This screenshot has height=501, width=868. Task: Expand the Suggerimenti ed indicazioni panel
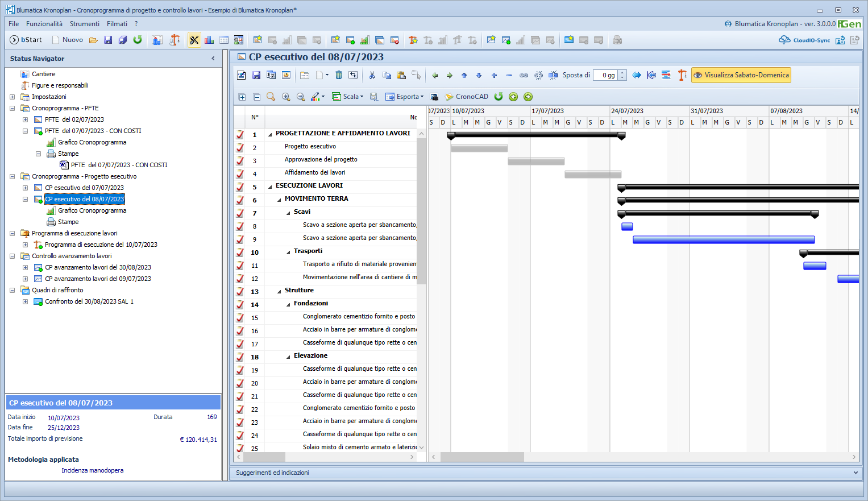coord(855,473)
